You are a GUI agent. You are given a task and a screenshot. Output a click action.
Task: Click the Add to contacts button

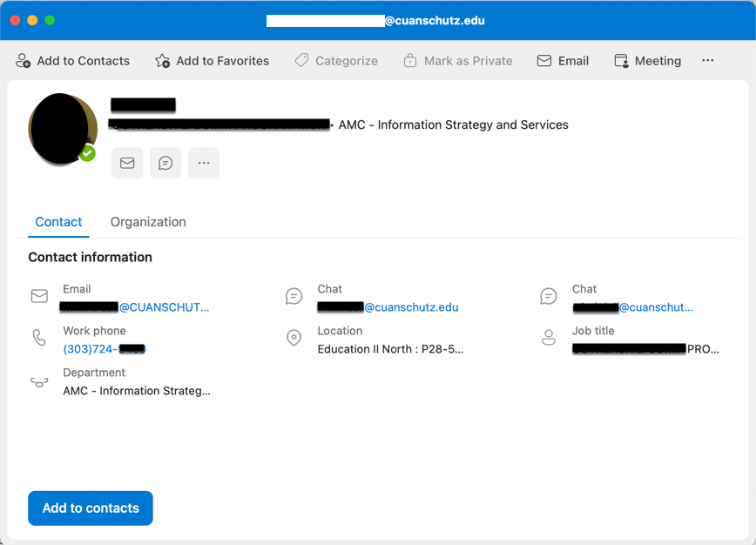coord(90,508)
